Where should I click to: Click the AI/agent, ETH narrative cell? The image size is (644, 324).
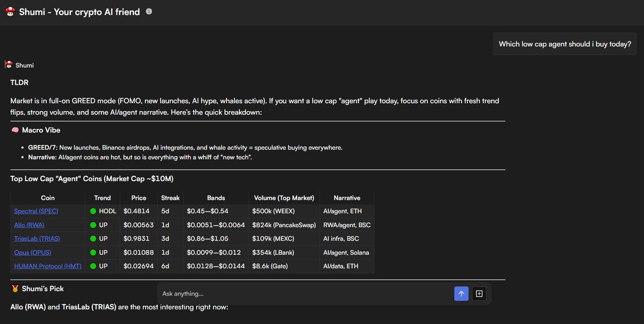(347, 211)
